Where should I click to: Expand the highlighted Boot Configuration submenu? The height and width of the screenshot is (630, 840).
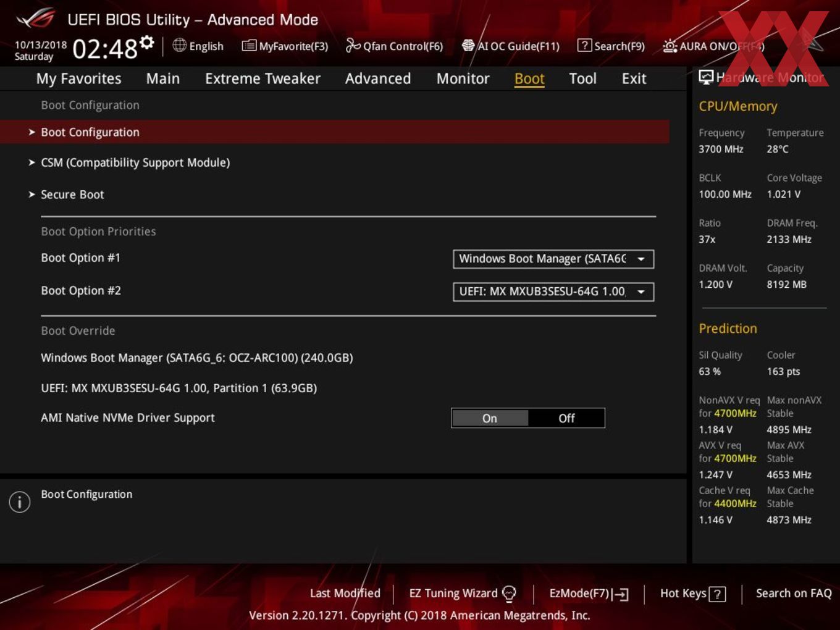point(335,132)
